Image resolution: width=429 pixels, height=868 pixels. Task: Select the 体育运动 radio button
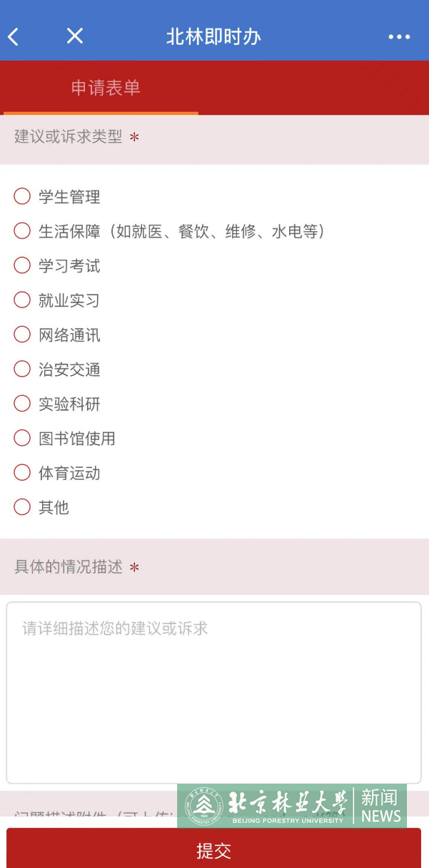point(22,473)
